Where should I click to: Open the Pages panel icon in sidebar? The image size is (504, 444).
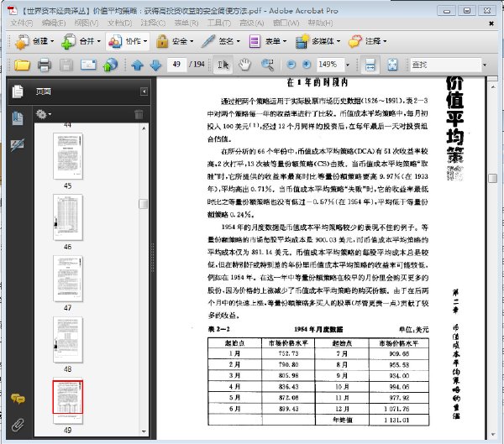(18, 91)
